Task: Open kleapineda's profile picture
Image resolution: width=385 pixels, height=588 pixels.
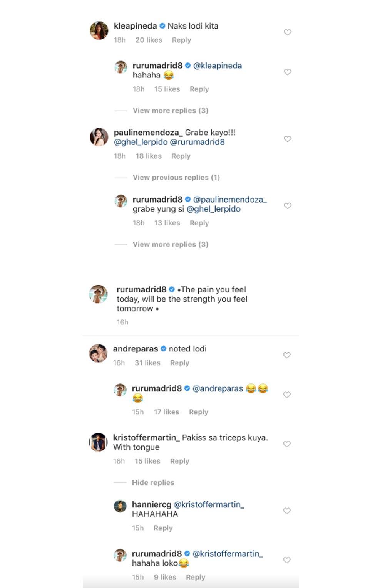Action: click(x=99, y=30)
